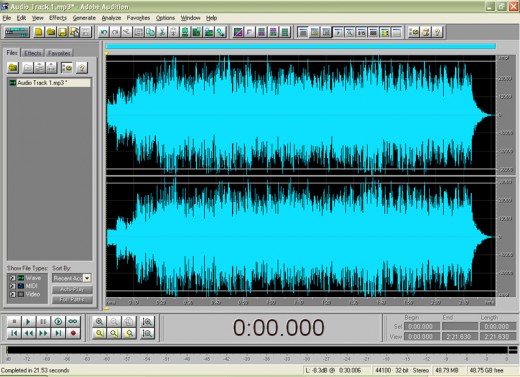Toggle the MIDI file type checkbox
The width and height of the screenshot is (520, 377).
[12, 286]
